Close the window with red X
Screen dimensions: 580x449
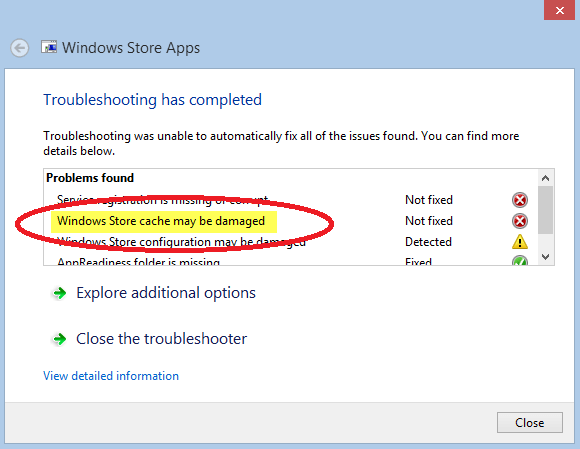[x=559, y=10]
